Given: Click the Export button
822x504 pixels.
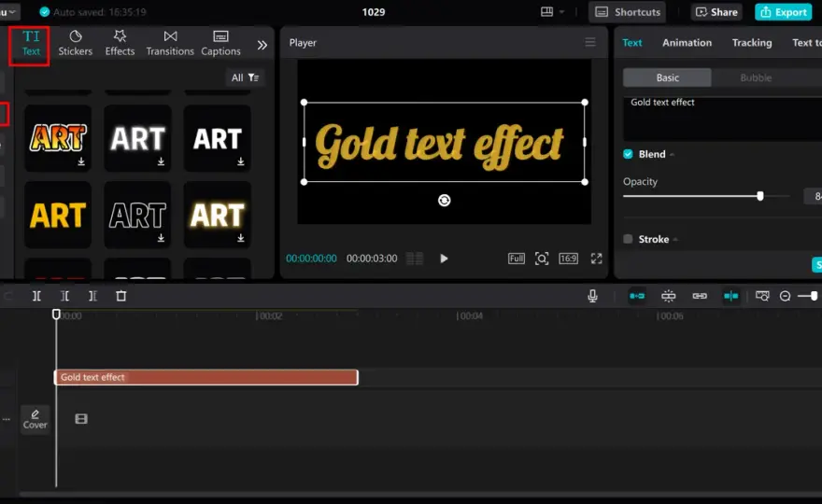Looking at the screenshot, I should click(784, 12).
